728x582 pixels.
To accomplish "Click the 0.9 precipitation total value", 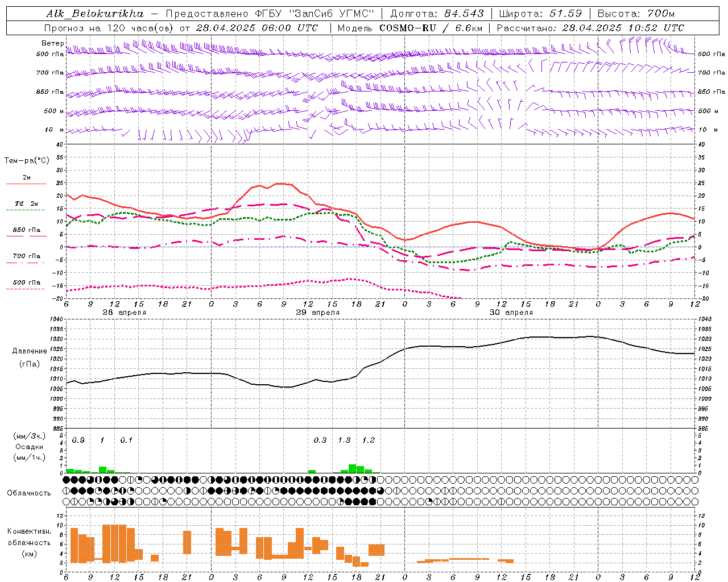I will [x=78, y=440].
